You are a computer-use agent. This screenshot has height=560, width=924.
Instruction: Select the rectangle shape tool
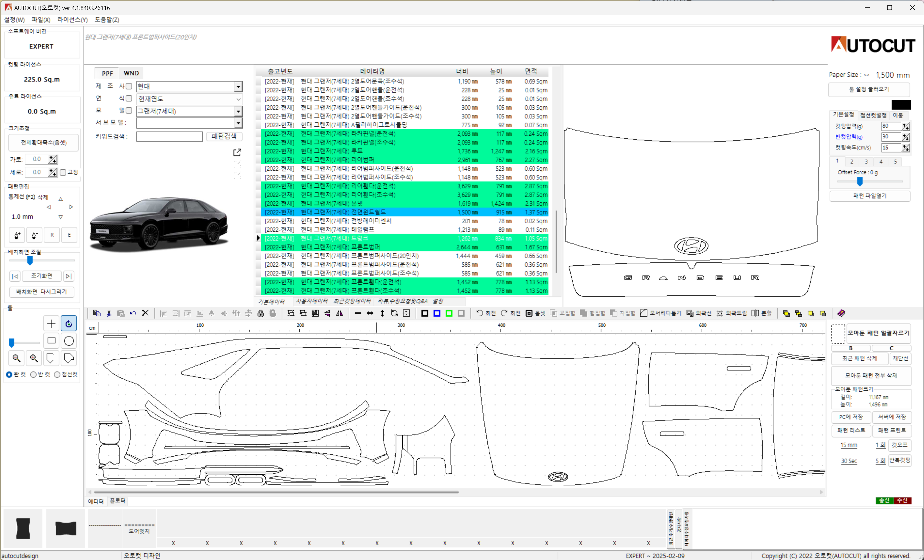point(51,341)
